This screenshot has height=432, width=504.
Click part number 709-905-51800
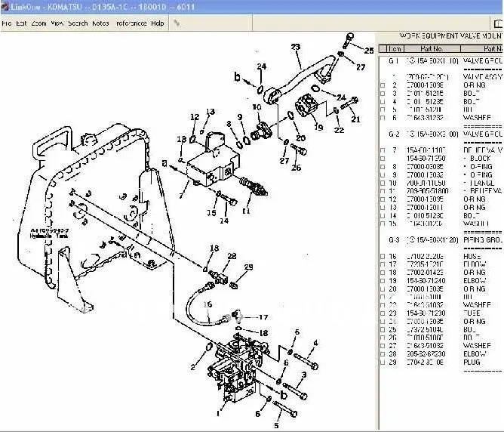tap(427, 191)
